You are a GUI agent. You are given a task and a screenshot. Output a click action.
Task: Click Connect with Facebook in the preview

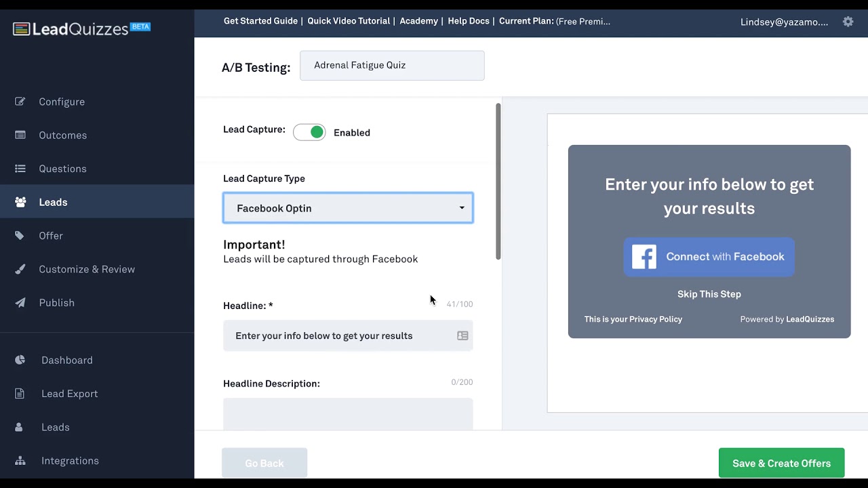(709, 257)
